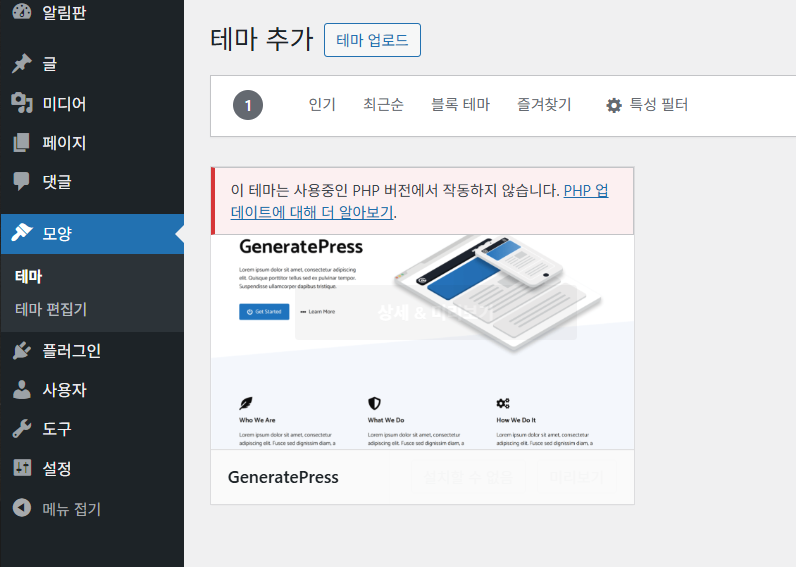Click the disabled 설치할 수 없음 button
796x567 pixels.
[468, 477]
